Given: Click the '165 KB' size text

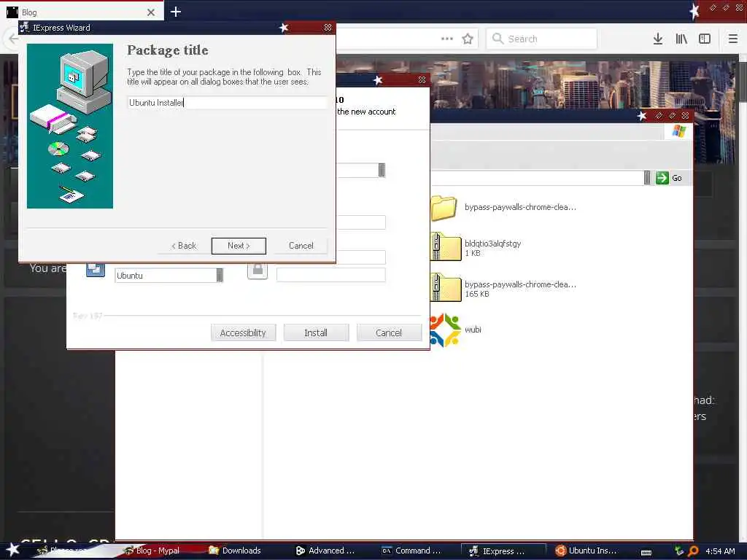Looking at the screenshot, I should 477,294.
